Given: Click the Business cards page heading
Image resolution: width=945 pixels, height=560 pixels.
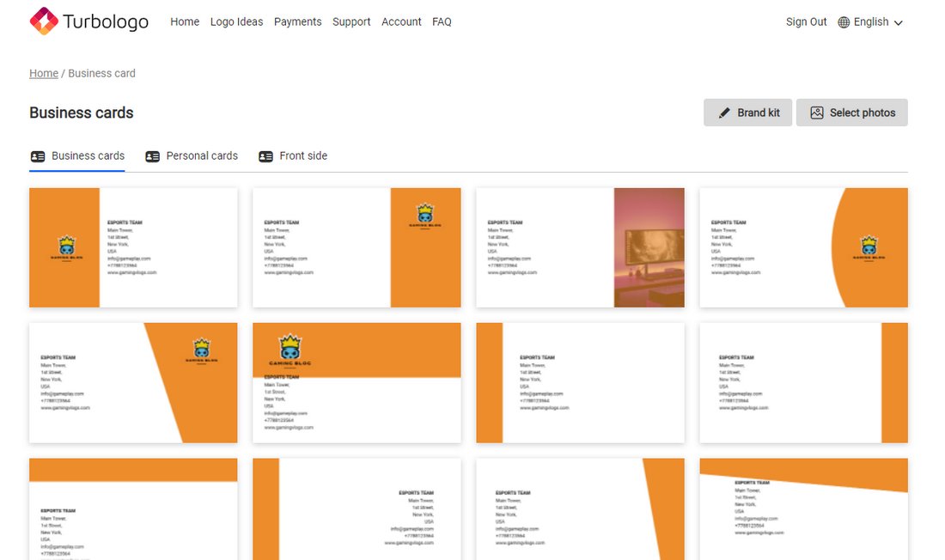Looking at the screenshot, I should (82, 113).
